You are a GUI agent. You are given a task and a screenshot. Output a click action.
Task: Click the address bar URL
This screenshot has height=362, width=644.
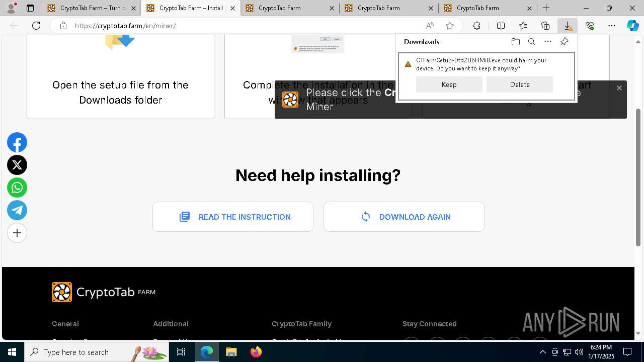pyautogui.click(x=125, y=26)
